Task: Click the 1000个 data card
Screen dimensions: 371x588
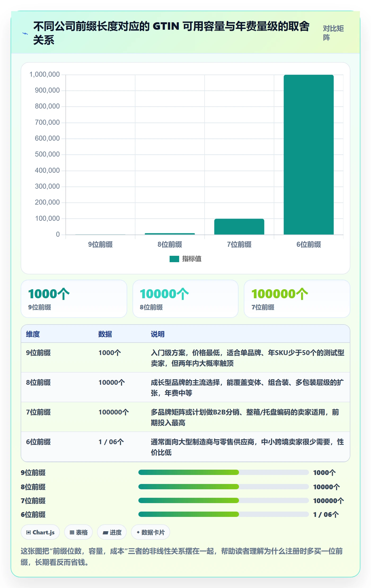Action: (74, 299)
